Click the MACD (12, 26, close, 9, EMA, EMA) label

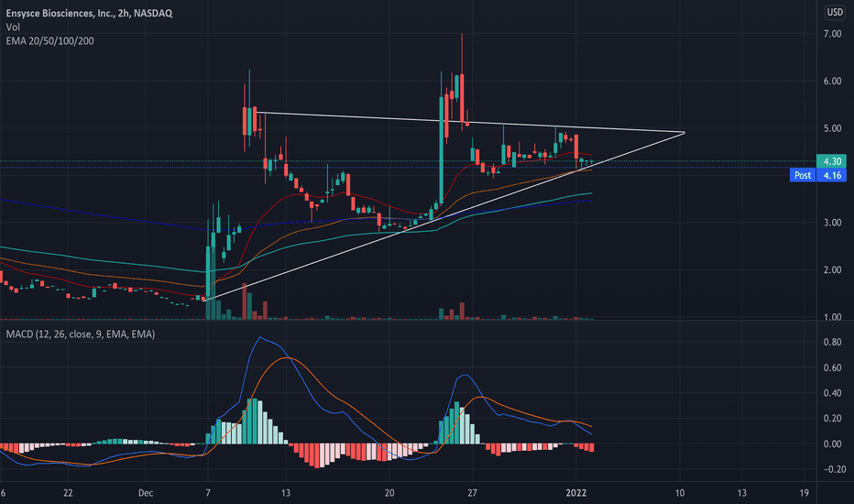(81, 334)
